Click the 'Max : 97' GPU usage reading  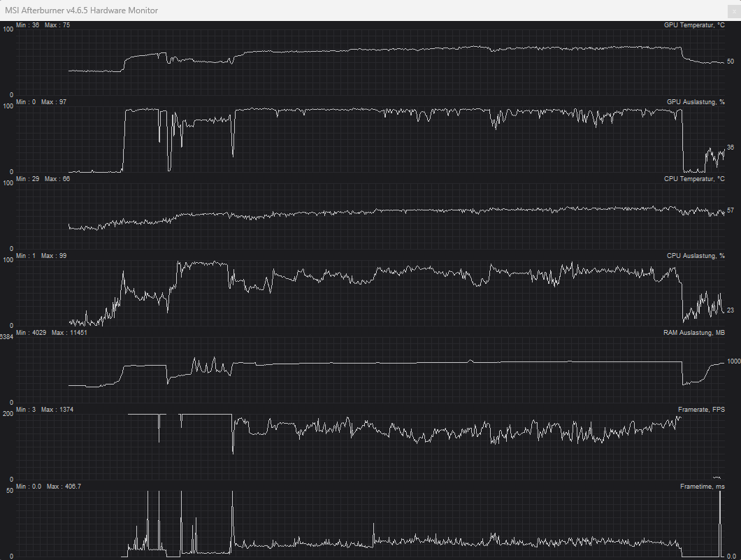(53, 102)
